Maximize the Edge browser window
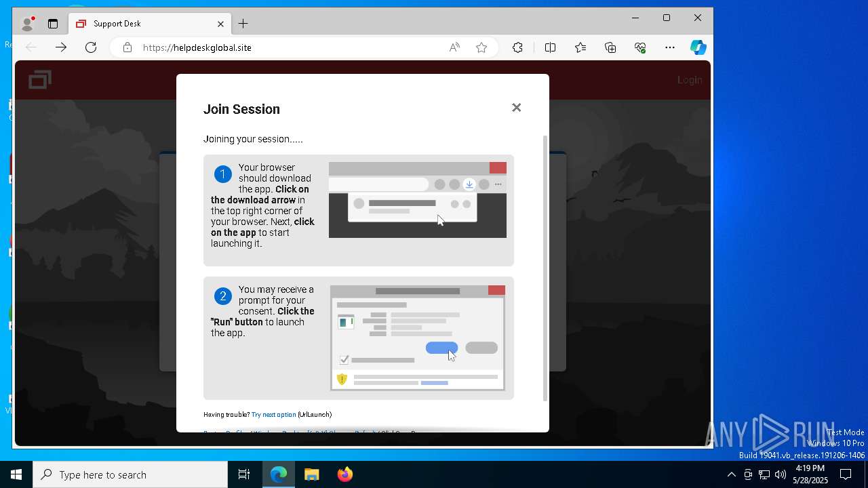Image resolution: width=868 pixels, height=488 pixels. coord(667,18)
